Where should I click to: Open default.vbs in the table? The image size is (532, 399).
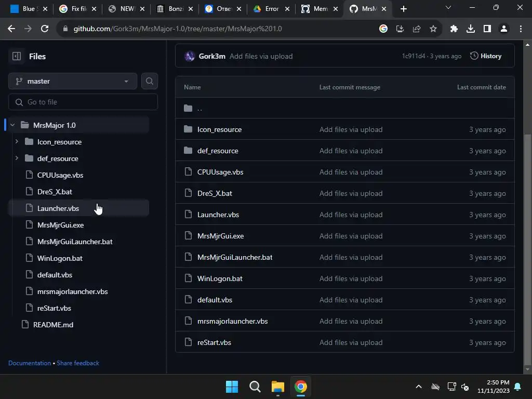[215, 300]
